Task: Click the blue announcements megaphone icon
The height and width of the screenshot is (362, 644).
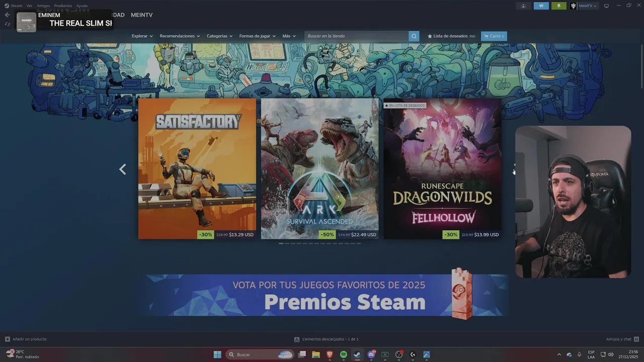Action: point(541,6)
